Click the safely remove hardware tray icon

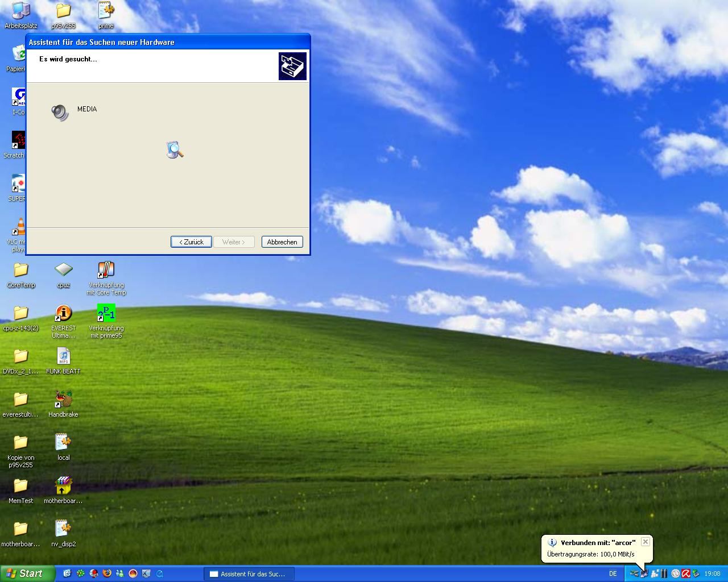[696, 573]
